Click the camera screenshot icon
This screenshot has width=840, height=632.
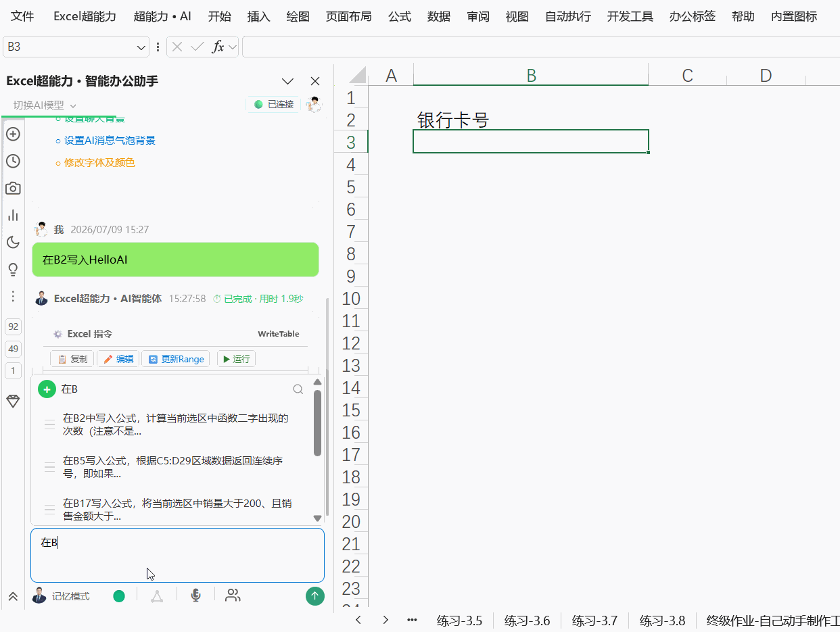pos(13,188)
